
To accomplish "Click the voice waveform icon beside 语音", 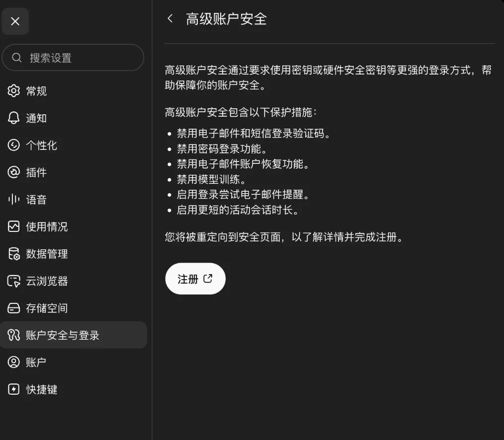I will (13, 200).
